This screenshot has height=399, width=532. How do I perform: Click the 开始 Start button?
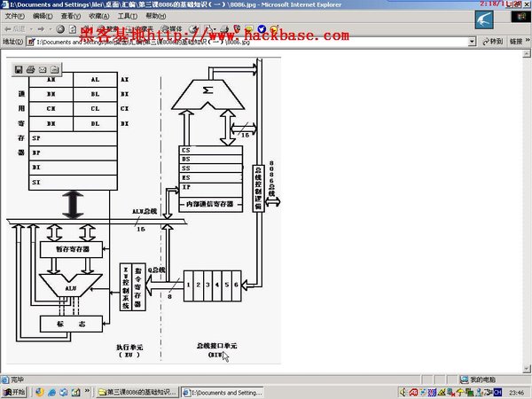[15, 392]
